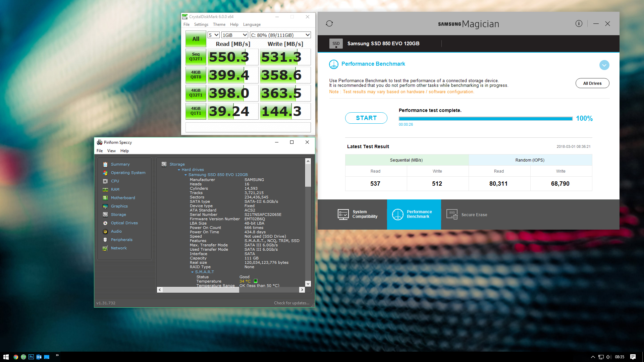Collapse the Performance Benchmark panel chevron
The height and width of the screenshot is (362, 644).
pyautogui.click(x=604, y=65)
